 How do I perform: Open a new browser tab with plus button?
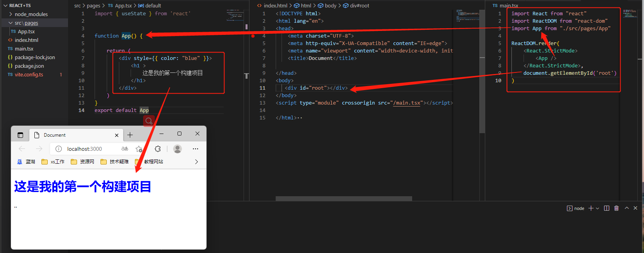tap(130, 135)
